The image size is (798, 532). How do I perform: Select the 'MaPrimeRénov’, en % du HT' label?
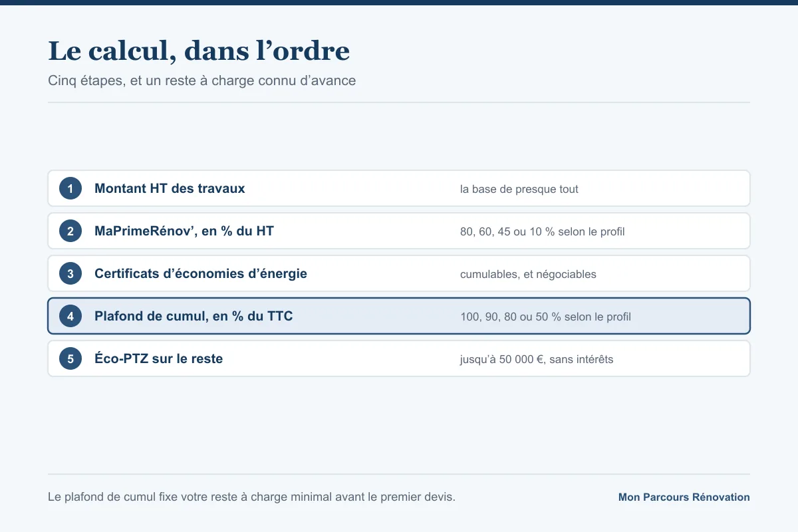(184, 231)
